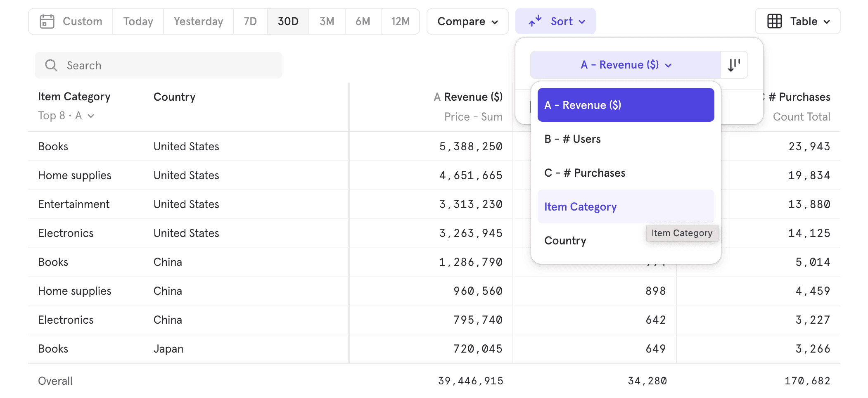
Task: Click purchases value 19,834
Action: coord(809,175)
